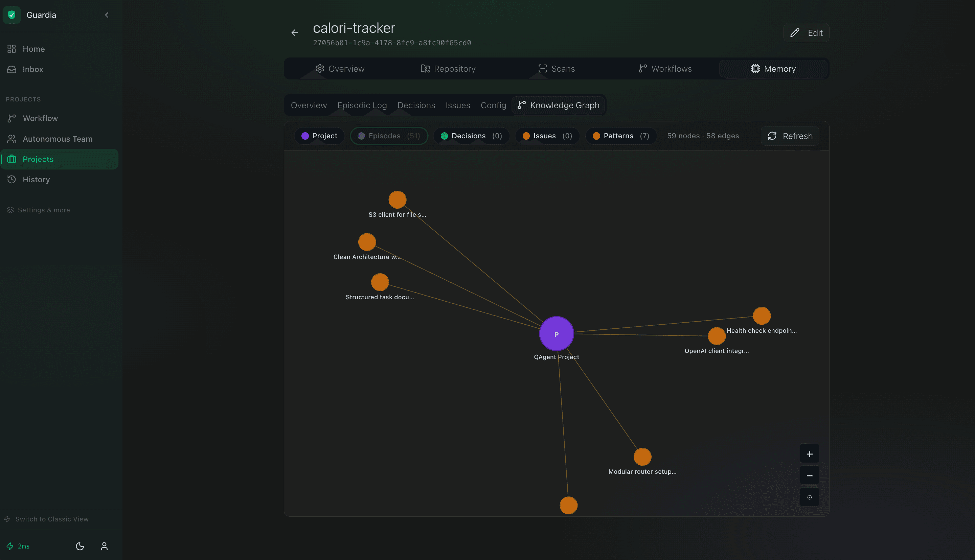Switch to the Repository tab
Screen dimensions: 975x560
tap(448, 69)
